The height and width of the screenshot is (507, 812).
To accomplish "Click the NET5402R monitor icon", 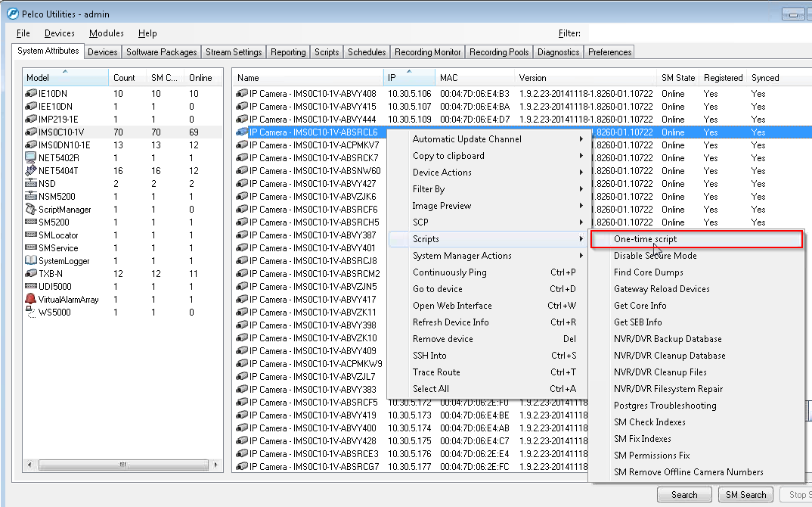I will pyautogui.click(x=31, y=157).
